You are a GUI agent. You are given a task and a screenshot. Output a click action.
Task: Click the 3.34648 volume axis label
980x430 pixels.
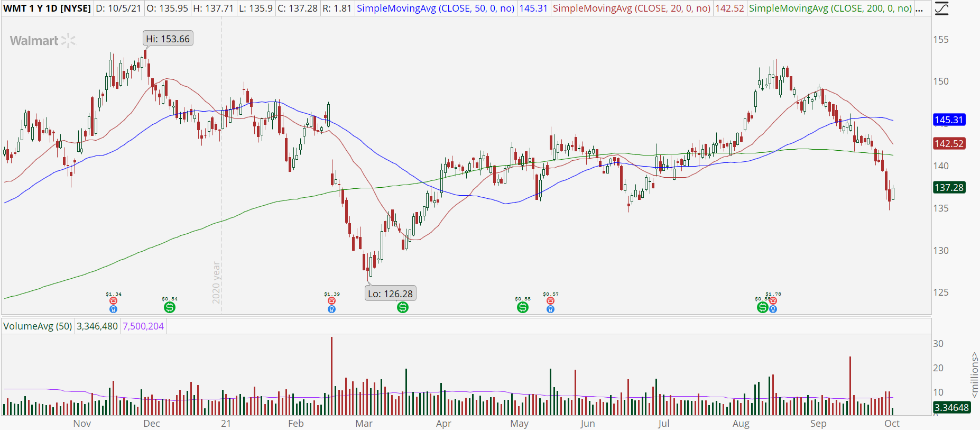click(952, 408)
